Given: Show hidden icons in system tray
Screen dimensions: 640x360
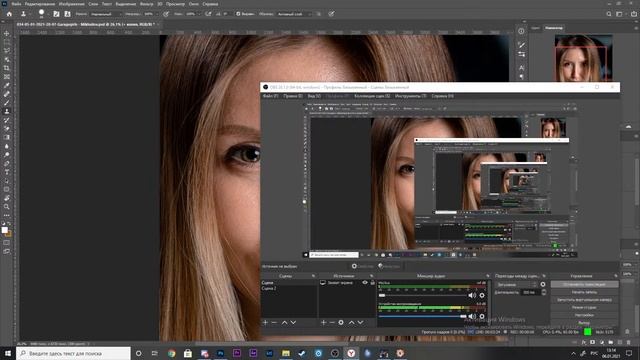Looking at the screenshot, I should pyautogui.click(x=573, y=353).
